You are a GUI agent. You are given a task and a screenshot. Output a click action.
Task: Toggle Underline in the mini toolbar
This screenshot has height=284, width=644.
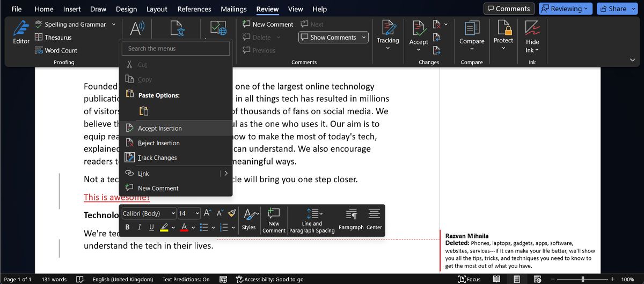[151, 227]
